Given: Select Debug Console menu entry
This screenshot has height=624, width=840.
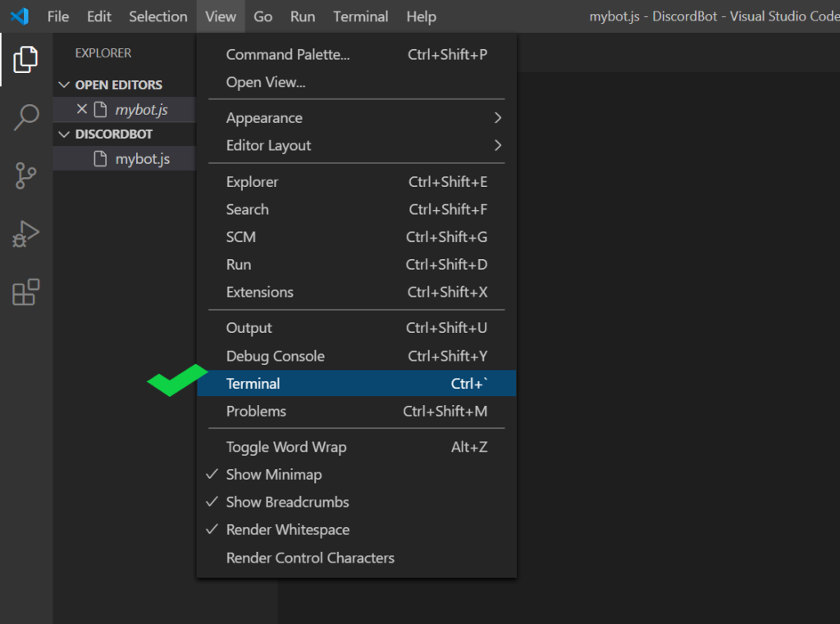Looking at the screenshot, I should 357,356.
